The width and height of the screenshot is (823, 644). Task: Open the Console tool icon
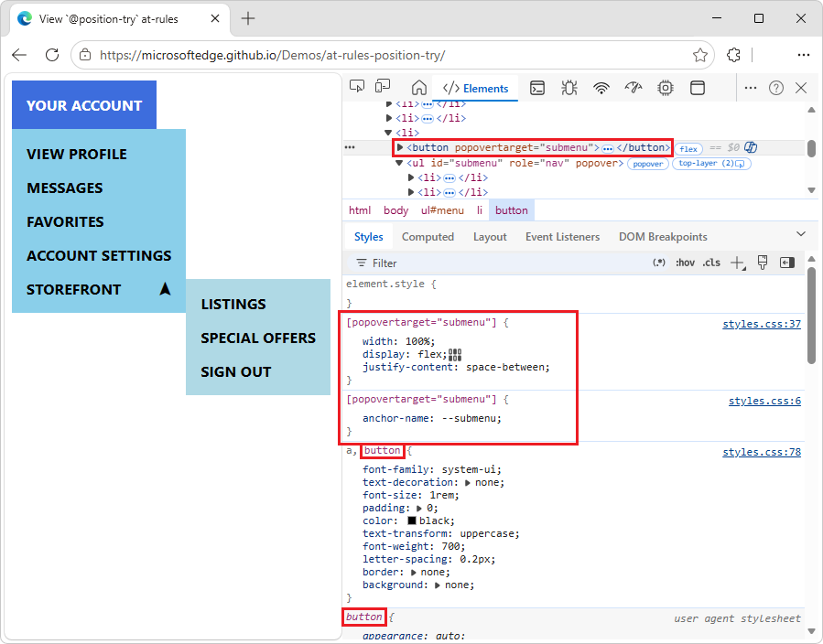click(537, 88)
